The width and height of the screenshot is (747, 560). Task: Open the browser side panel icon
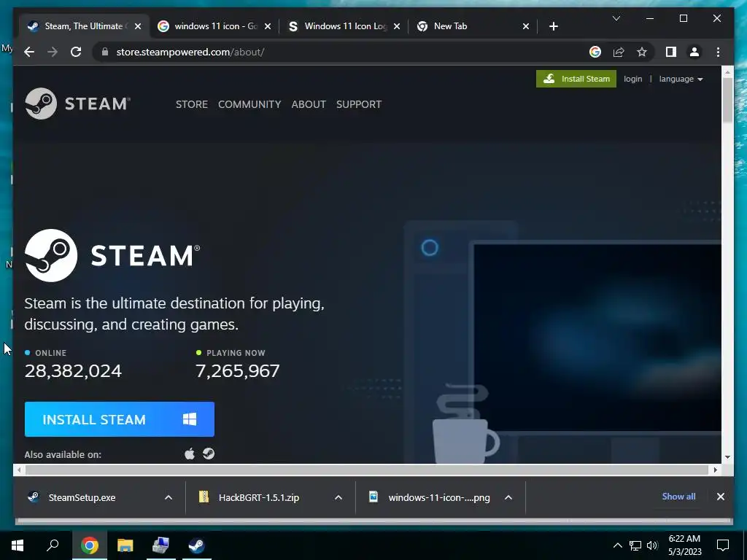point(671,52)
